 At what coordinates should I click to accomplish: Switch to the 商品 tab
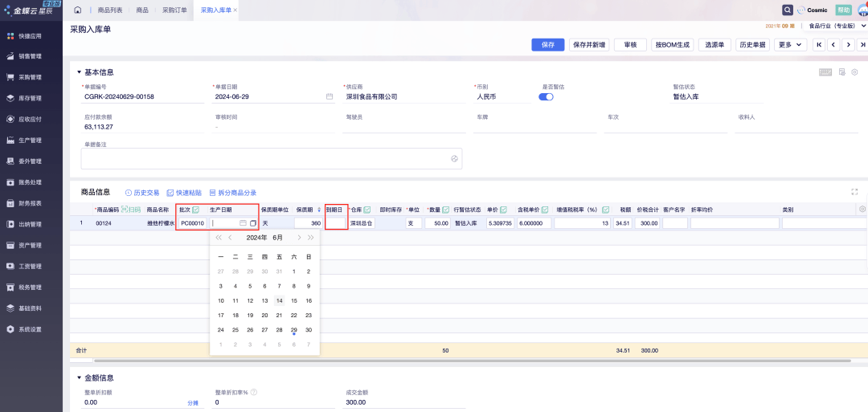click(141, 10)
